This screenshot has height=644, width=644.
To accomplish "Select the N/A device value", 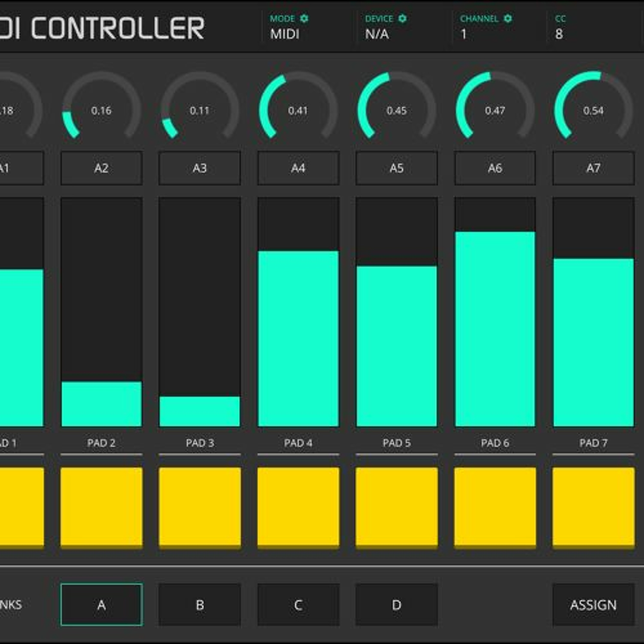I will click(377, 34).
